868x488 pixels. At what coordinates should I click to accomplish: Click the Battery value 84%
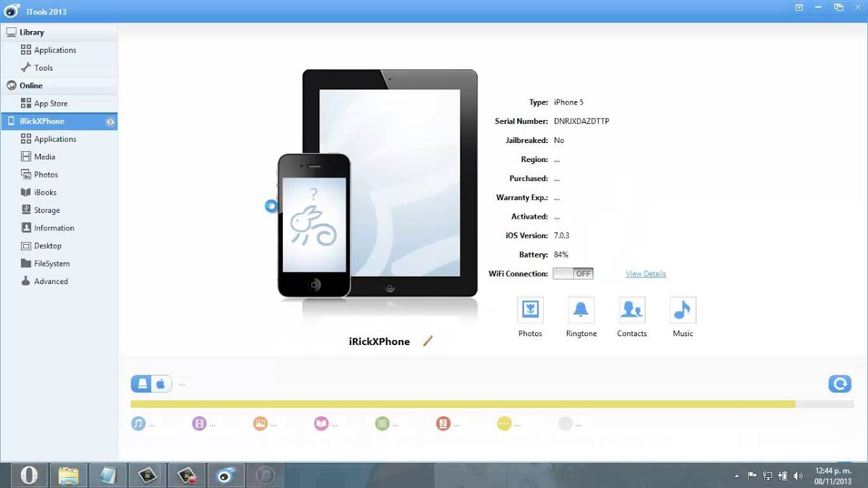[x=561, y=255]
